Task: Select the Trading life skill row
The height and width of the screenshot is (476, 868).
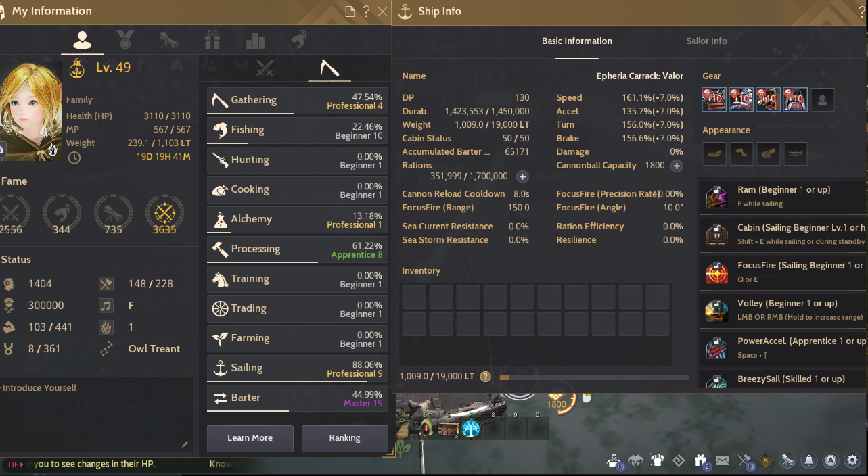Action: click(297, 308)
